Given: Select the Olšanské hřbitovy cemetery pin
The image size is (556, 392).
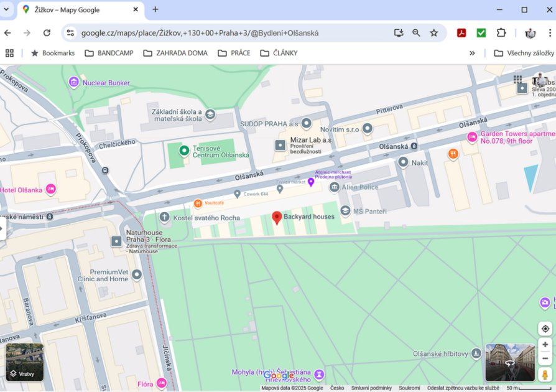Looking at the screenshot, I should pyautogui.click(x=476, y=353).
